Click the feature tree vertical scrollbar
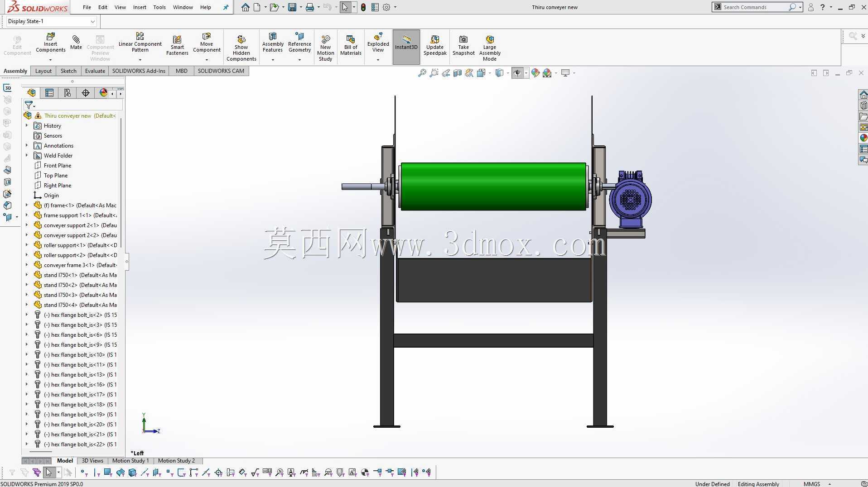 [121, 182]
